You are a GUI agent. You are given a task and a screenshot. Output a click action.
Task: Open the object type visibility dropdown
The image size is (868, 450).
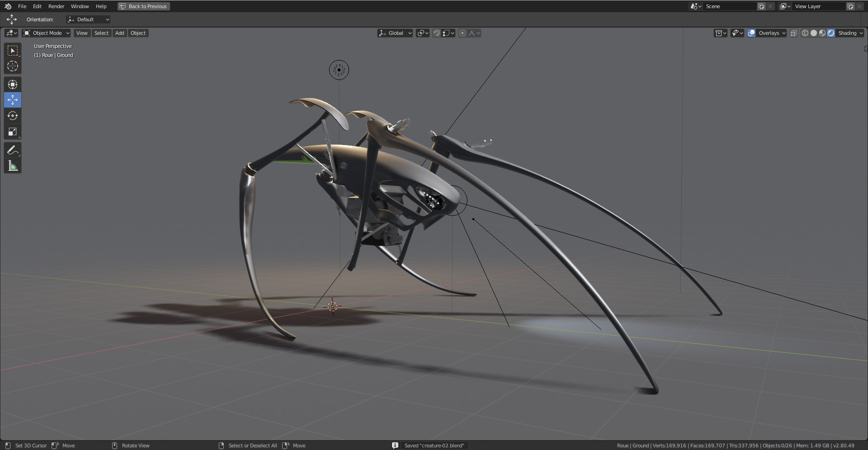point(721,33)
